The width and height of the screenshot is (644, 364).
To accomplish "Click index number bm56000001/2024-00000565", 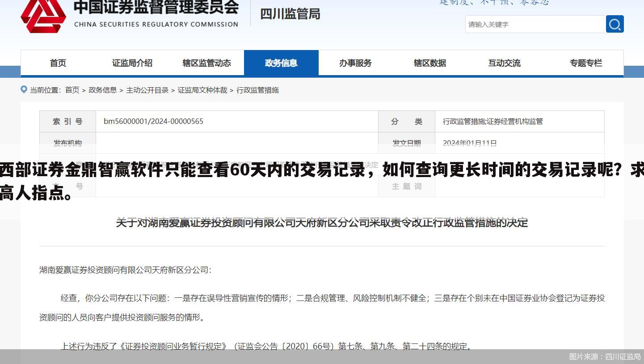I will point(153,121).
